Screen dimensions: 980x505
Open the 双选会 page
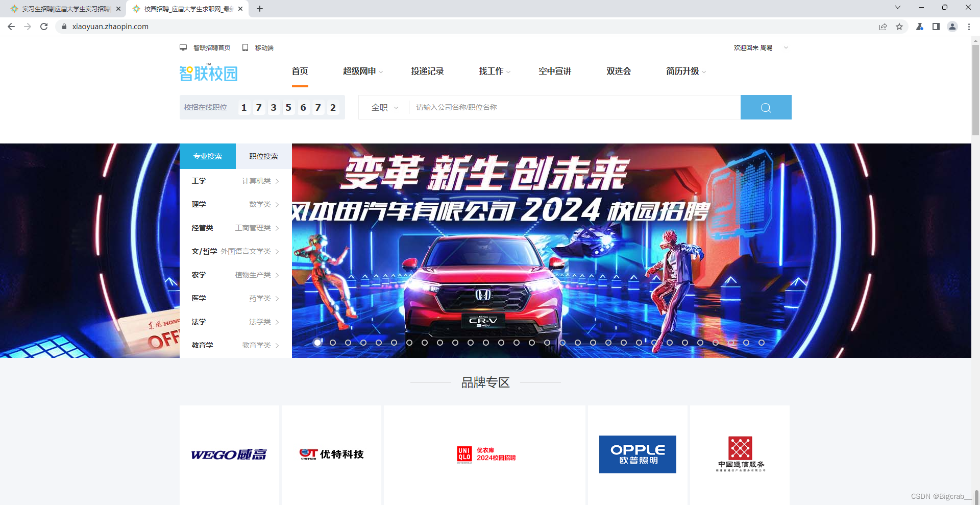(x=618, y=71)
